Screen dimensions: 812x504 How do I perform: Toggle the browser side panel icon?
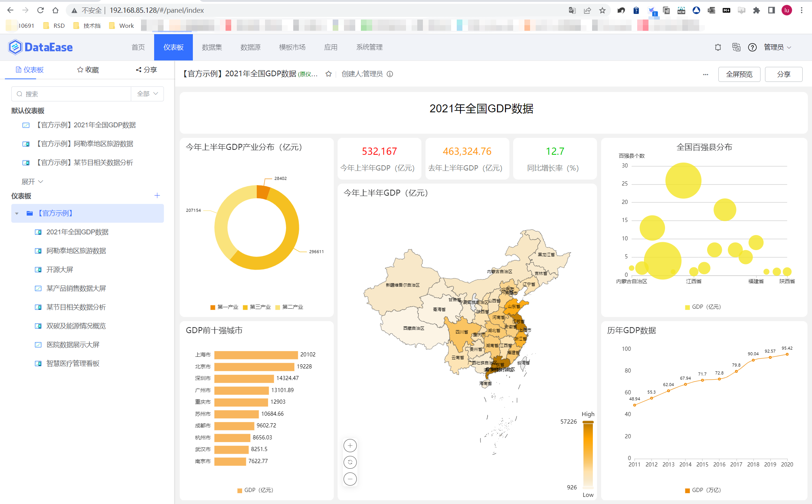(x=771, y=10)
